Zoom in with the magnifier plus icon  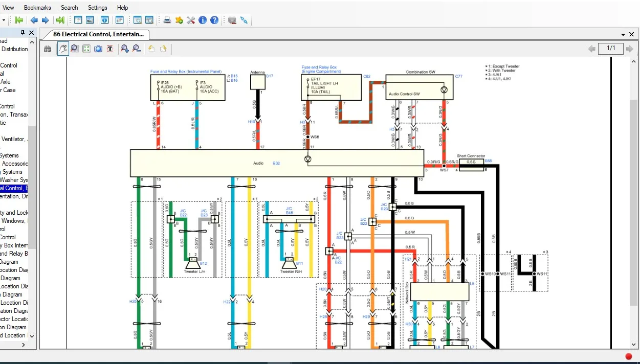tap(124, 49)
